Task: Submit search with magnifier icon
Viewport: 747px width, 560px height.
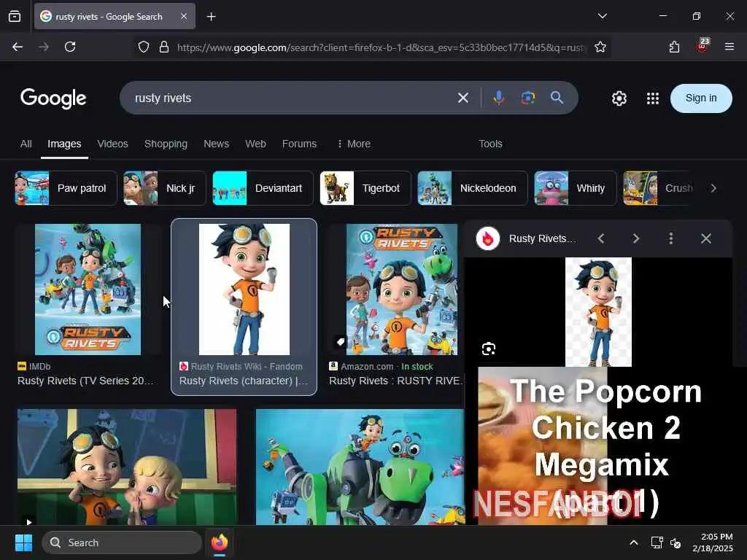Action: pyautogui.click(x=557, y=98)
